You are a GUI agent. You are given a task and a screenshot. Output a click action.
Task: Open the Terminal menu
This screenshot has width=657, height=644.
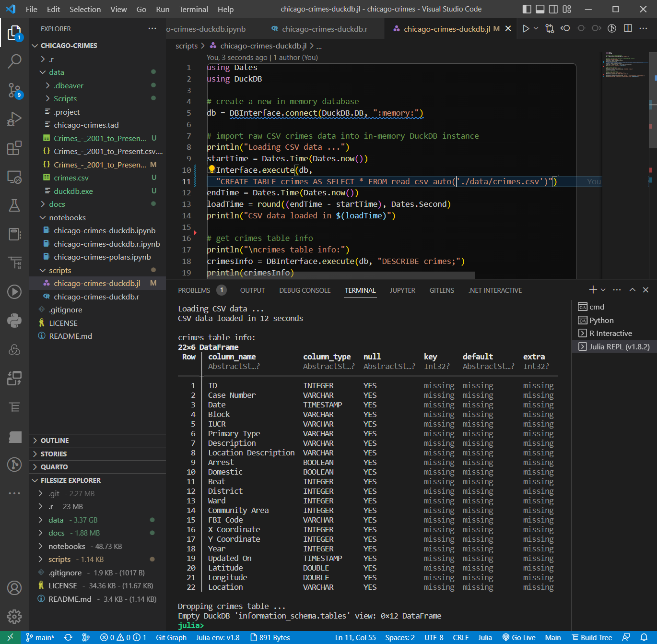click(x=193, y=9)
